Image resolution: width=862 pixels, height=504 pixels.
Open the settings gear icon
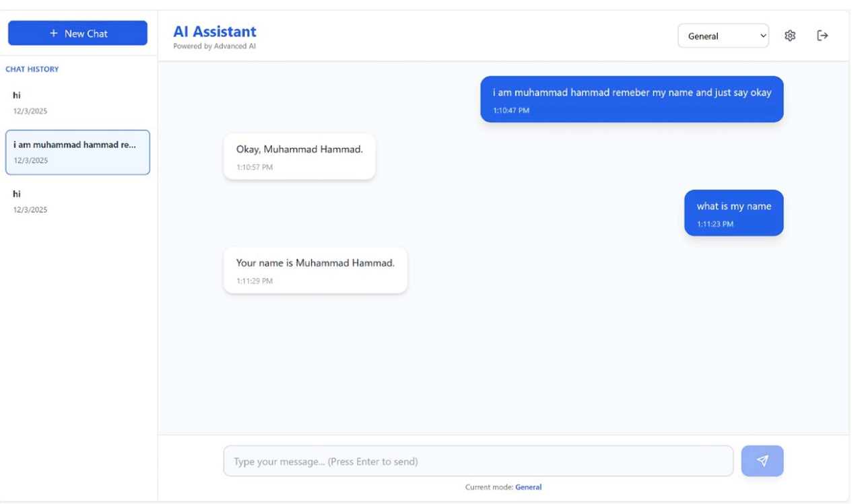[789, 36]
